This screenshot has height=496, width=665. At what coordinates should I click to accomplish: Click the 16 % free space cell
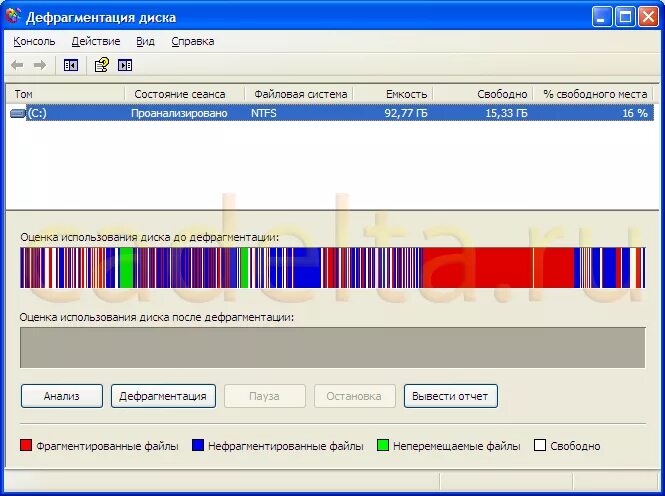pos(635,113)
